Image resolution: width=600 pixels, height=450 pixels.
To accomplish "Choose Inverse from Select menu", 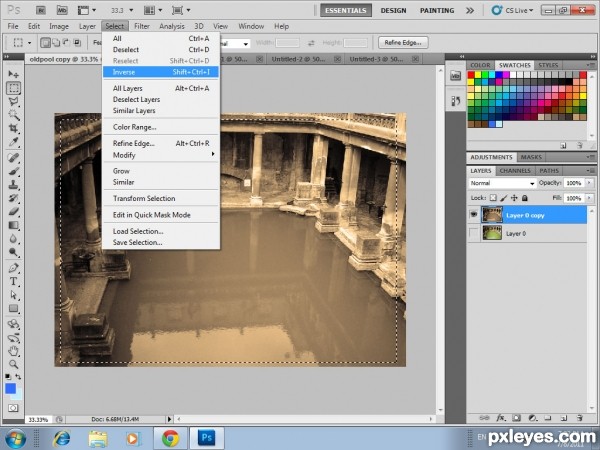I will (161, 72).
